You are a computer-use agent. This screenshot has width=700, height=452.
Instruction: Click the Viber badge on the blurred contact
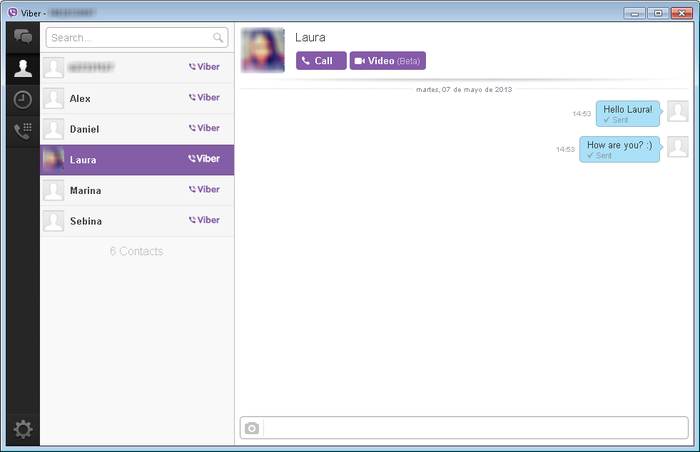point(204,67)
